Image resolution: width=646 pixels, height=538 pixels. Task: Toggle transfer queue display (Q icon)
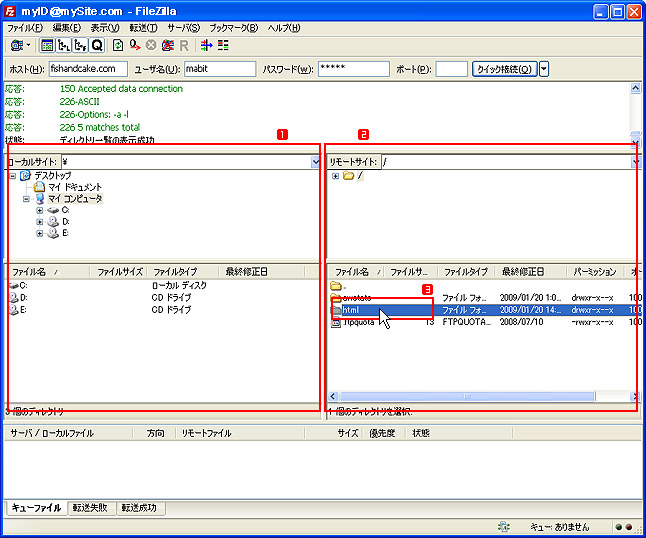click(x=97, y=45)
